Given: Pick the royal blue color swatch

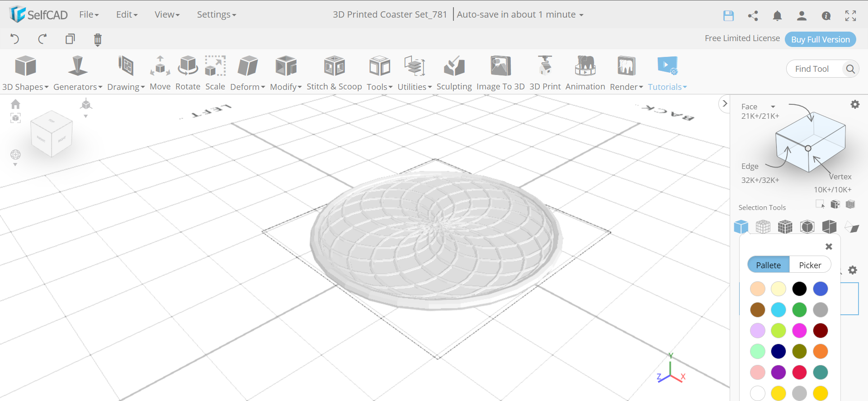Looking at the screenshot, I should click(x=821, y=289).
